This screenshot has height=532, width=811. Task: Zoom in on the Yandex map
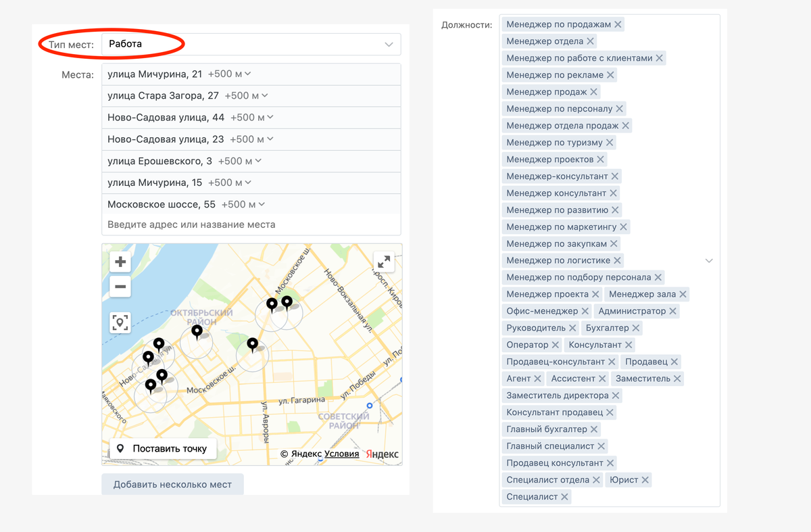point(120,262)
